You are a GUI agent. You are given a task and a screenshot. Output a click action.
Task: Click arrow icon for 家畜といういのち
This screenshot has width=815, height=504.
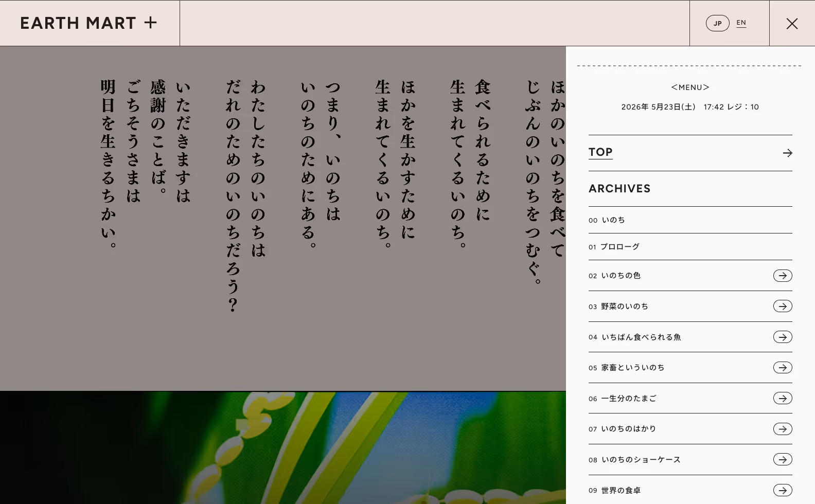coord(783,367)
